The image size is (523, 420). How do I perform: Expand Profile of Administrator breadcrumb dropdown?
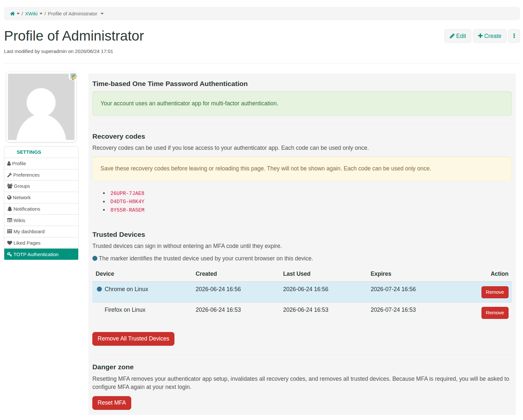[102, 14]
